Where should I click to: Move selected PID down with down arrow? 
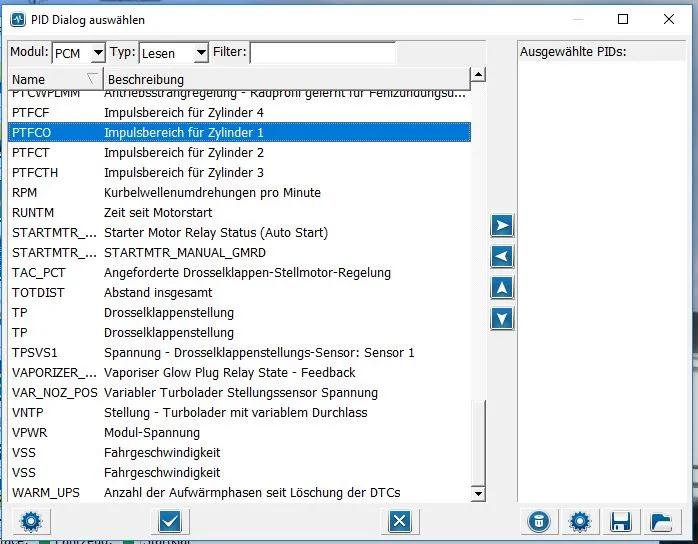[x=502, y=319]
